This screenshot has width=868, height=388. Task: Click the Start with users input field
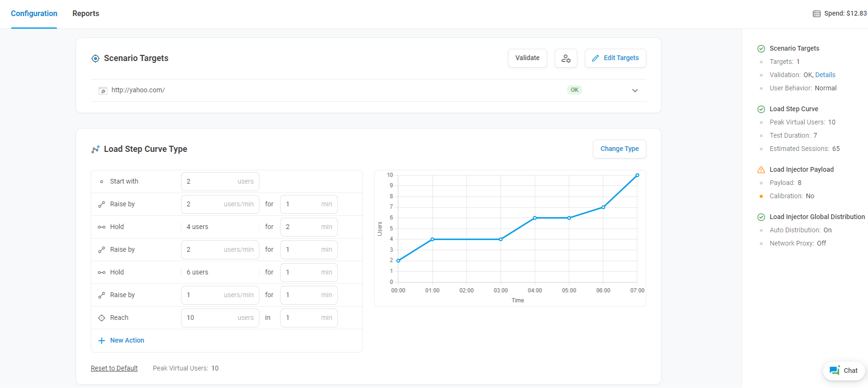(x=220, y=182)
